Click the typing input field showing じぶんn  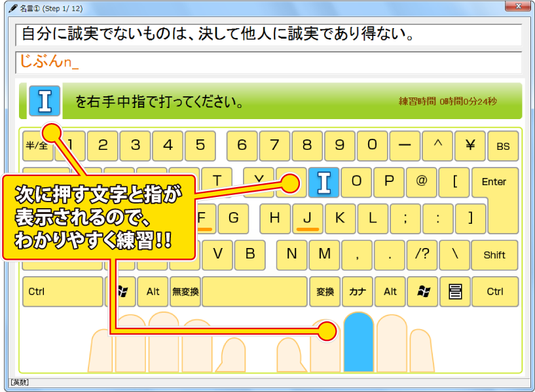[268, 63]
